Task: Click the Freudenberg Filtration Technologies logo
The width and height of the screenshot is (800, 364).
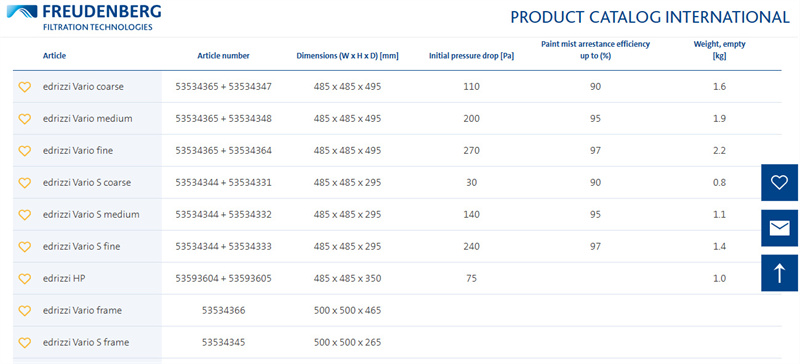Action: [84, 17]
